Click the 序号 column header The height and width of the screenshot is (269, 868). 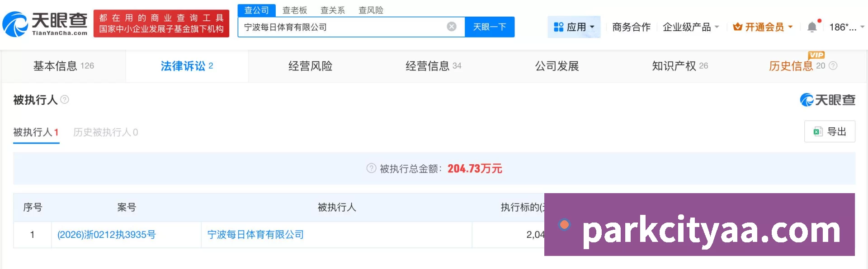(x=33, y=207)
